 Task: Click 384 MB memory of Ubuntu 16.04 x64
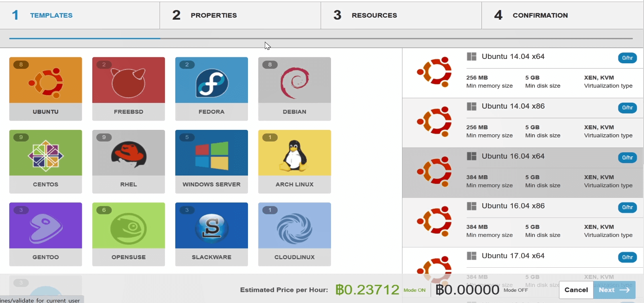click(477, 177)
